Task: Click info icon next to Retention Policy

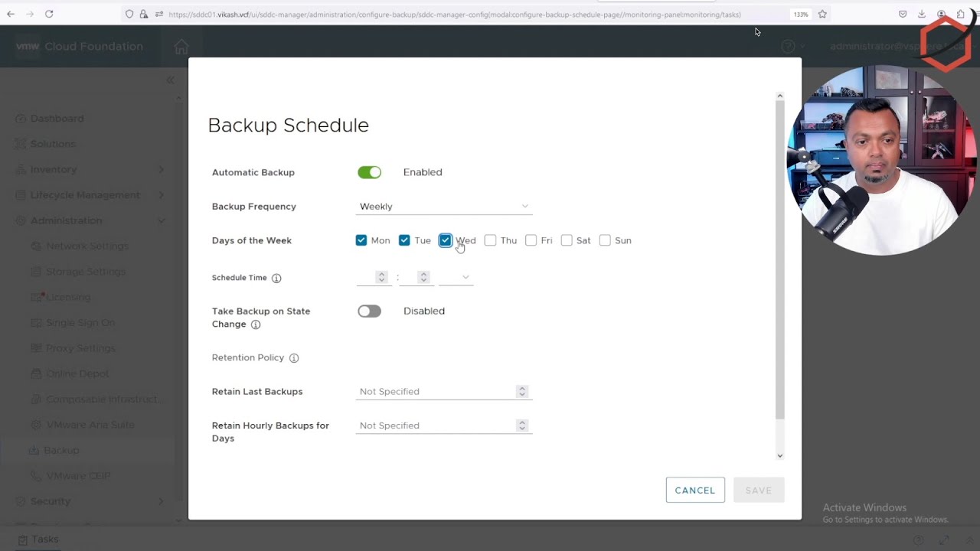Action: (x=294, y=358)
